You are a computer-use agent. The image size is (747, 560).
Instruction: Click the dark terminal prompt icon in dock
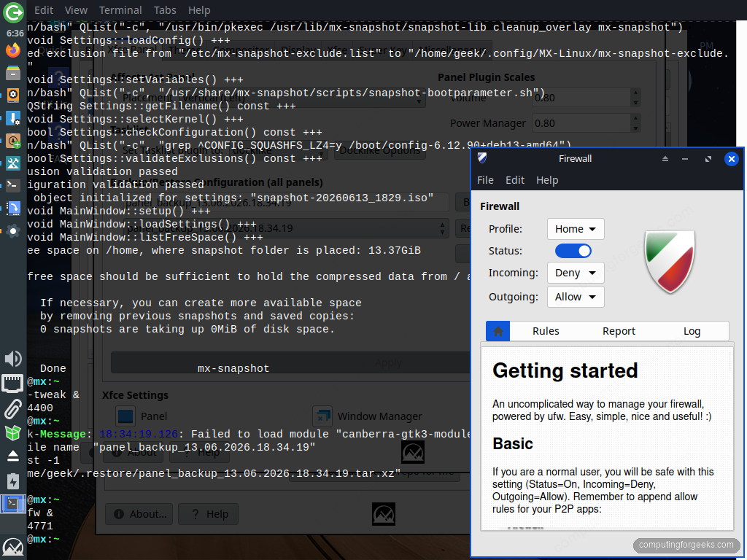pos(13,185)
